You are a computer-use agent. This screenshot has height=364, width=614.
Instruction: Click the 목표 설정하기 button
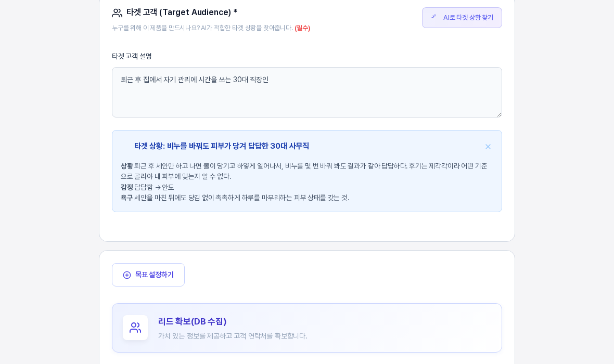[x=148, y=275]
